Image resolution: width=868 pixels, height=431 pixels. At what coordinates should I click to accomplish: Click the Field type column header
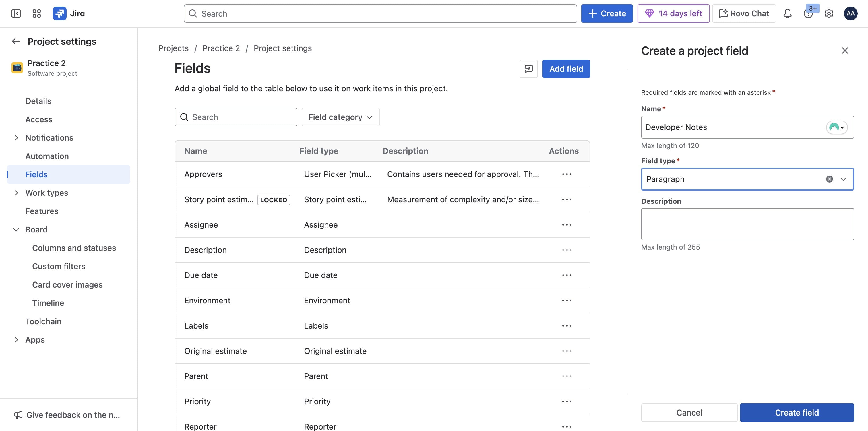318,151
